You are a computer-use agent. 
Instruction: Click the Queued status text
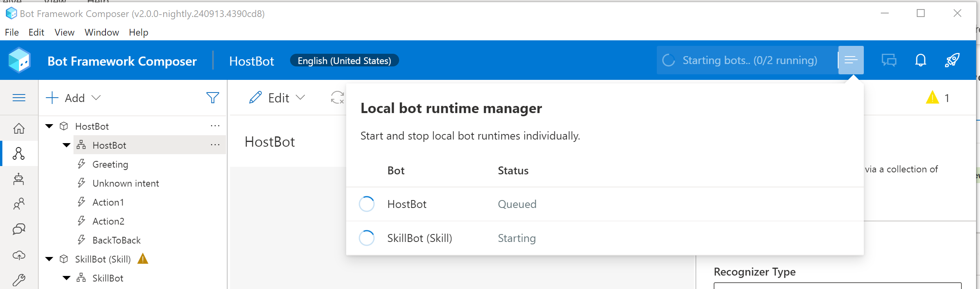point(517,204)
